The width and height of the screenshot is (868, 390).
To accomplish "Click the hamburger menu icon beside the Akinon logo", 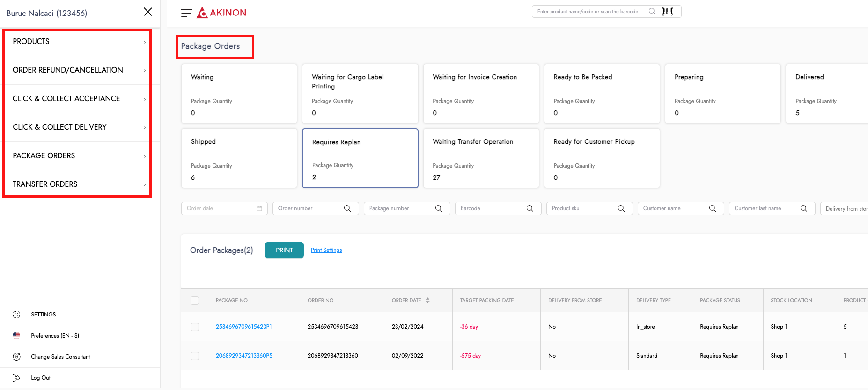I will click(x=186, y=13).
